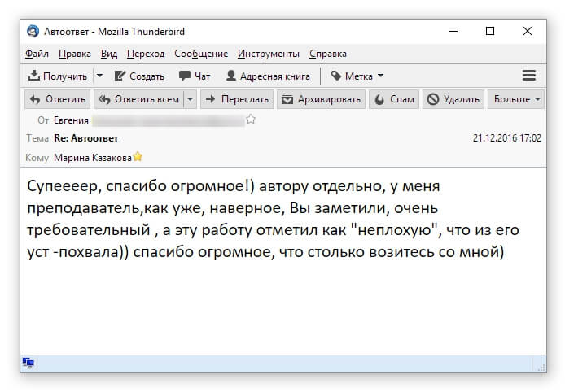Mark message as Спам
The height and width of the screenshot is (392, 565).
point(394,99)
